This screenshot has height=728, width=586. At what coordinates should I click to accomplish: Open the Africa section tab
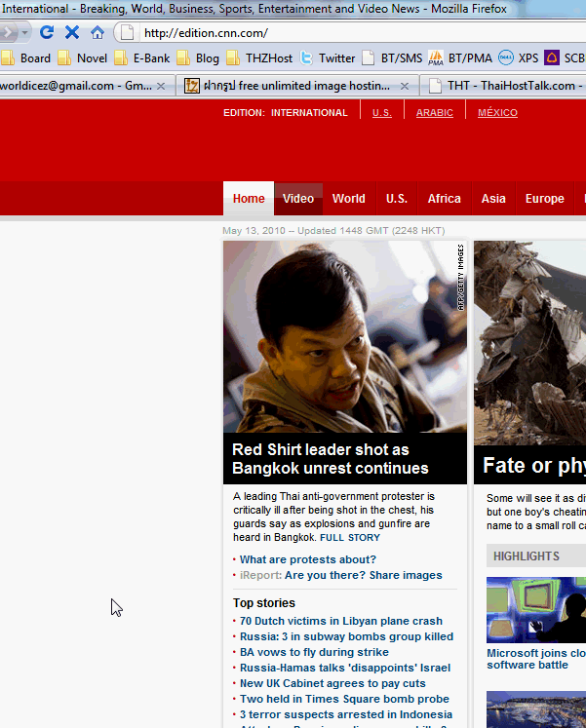pos(445,199)
